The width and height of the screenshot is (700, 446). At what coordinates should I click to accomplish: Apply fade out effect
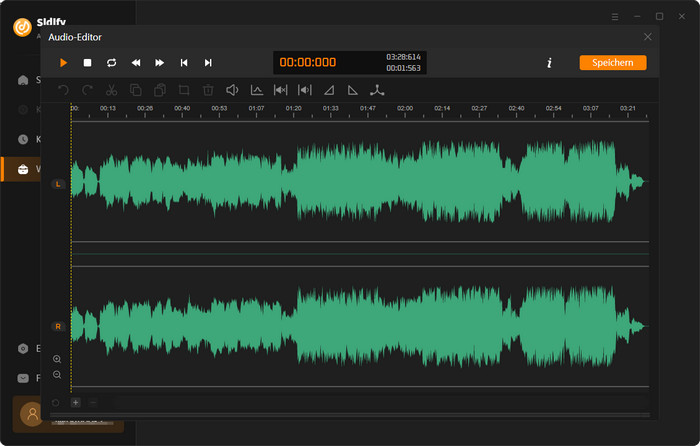pos(353,90)
